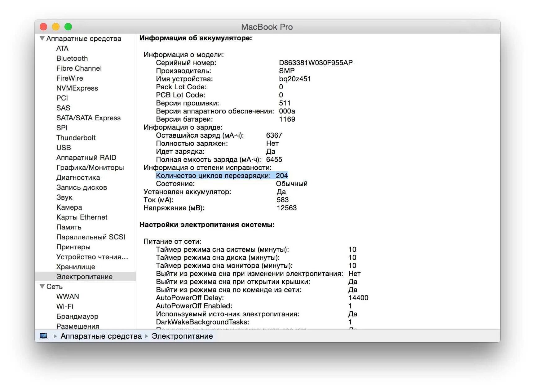Viewport: 535px width, 392px height.
Task: Select Размещения in the sidebar
Action: (78, 326)
